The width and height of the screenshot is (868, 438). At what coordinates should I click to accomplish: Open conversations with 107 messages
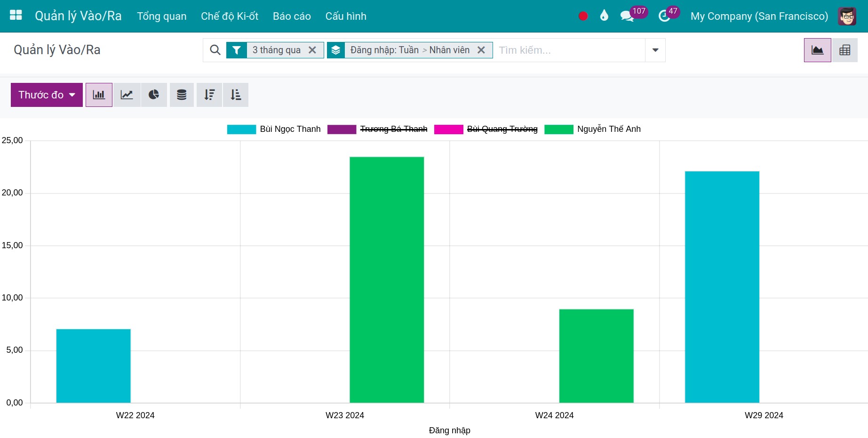point(627,16)
